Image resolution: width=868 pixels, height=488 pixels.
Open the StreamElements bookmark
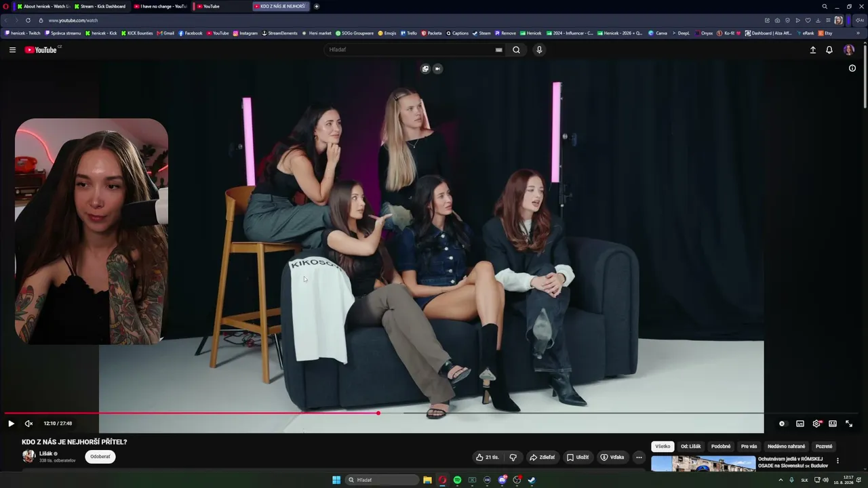280,33
